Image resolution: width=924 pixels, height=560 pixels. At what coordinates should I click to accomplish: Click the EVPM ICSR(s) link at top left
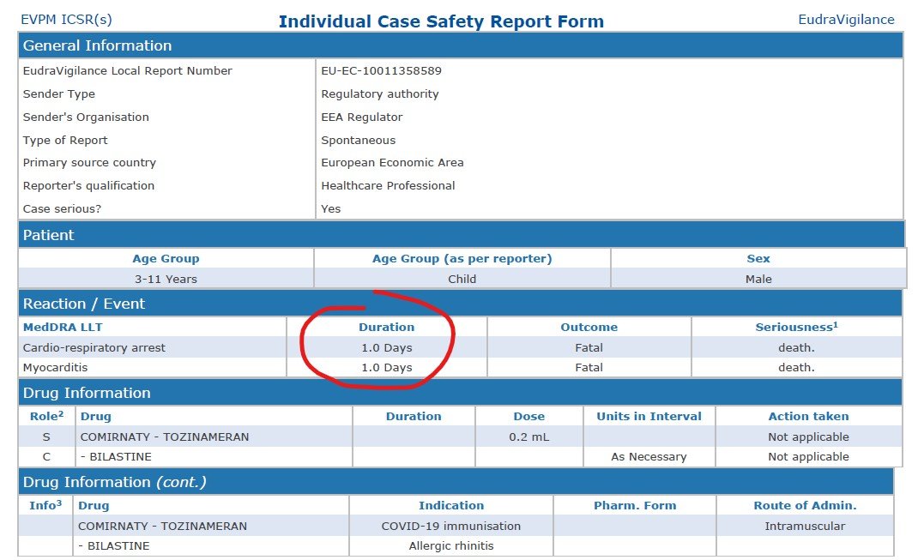click(66, 19)
